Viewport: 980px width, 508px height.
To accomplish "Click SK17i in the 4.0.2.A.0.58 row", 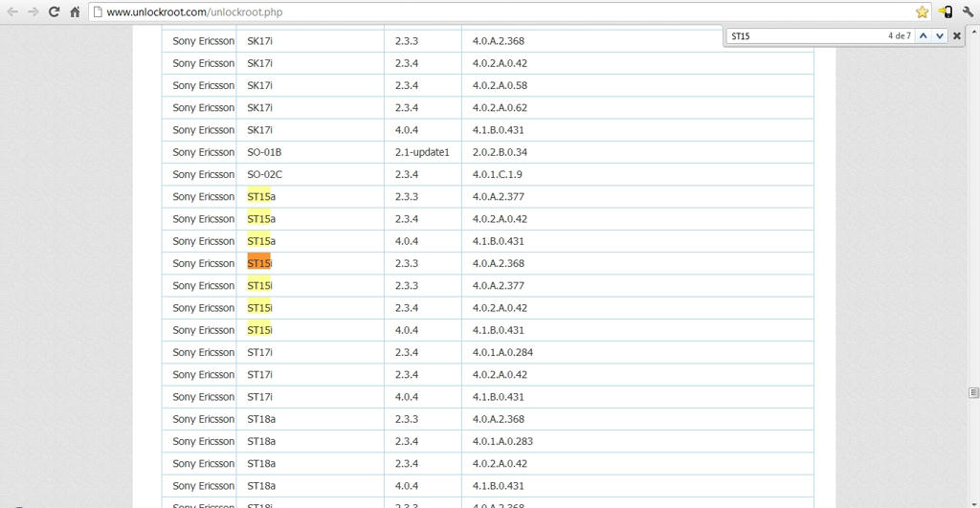I will (259, 85).
